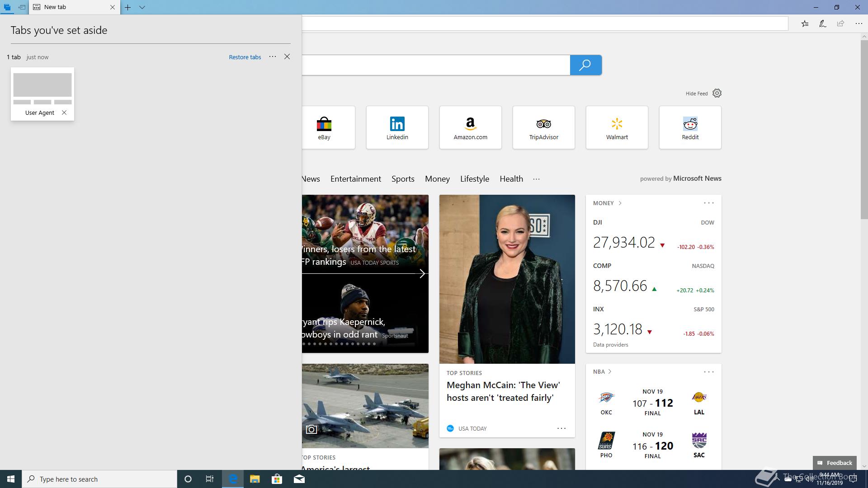Advance the news carousel with arrow
Viewport: 868px width, 488px height.
pos(422,273)
